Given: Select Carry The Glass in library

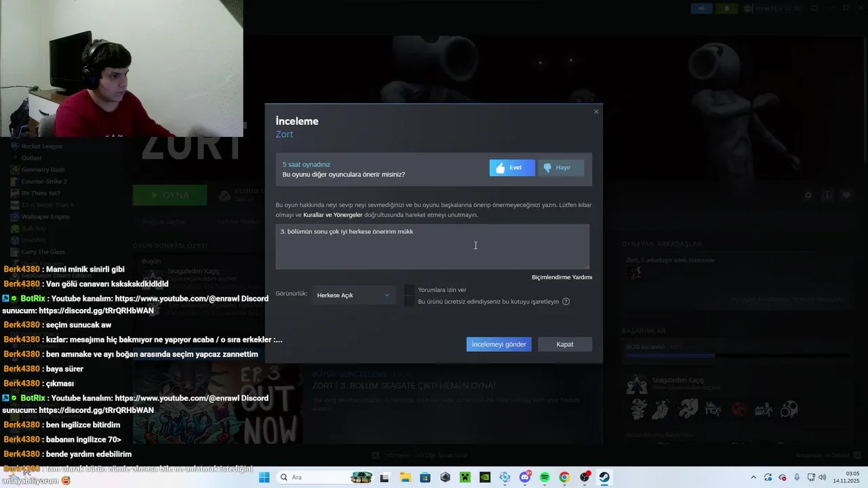Looking at the screenshot, I should [x=43, y=252].
